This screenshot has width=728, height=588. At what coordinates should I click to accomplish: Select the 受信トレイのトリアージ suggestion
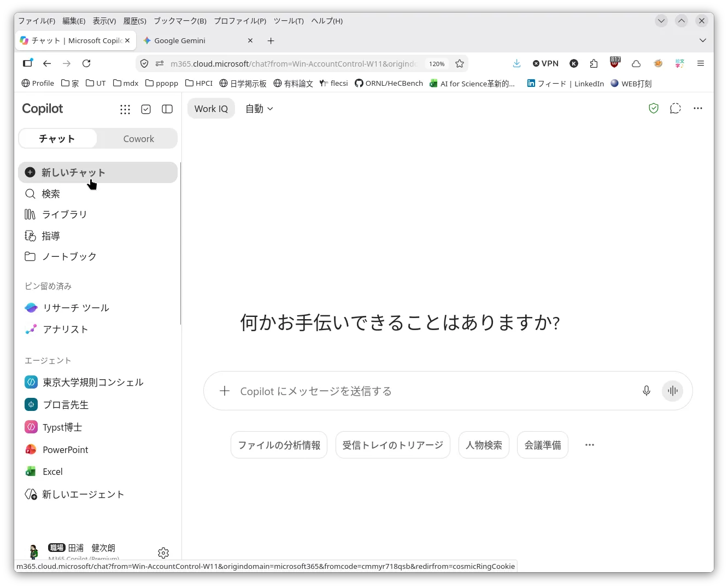[393, 445]
